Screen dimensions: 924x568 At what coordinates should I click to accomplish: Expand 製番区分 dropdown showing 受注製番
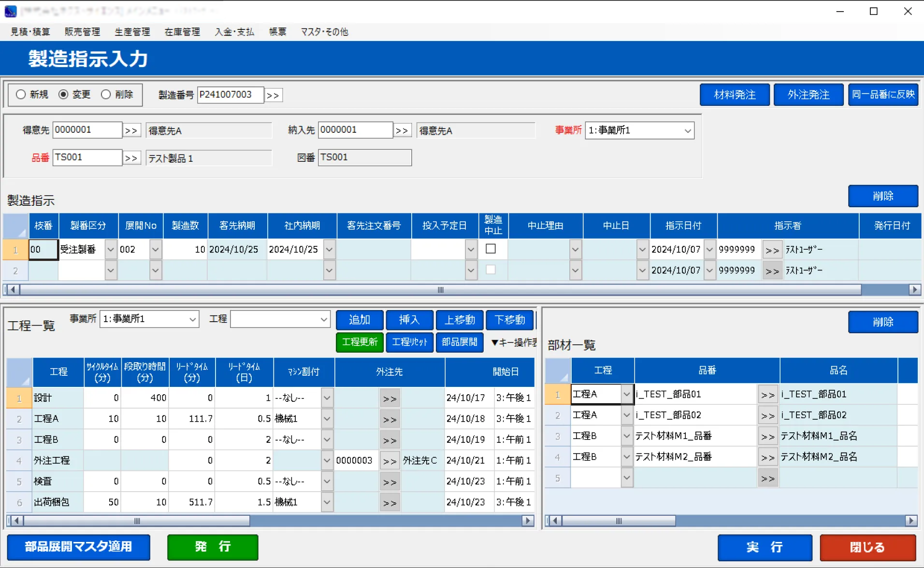point(111,250)
